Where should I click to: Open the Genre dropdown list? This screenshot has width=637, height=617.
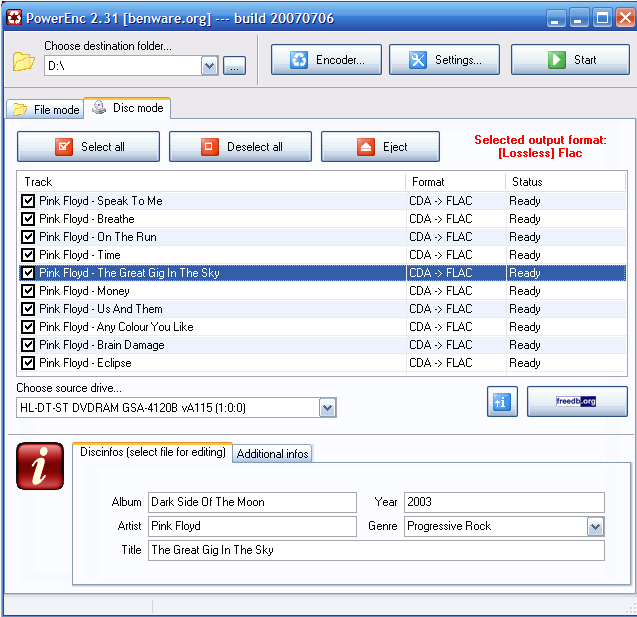click(595, 527)
